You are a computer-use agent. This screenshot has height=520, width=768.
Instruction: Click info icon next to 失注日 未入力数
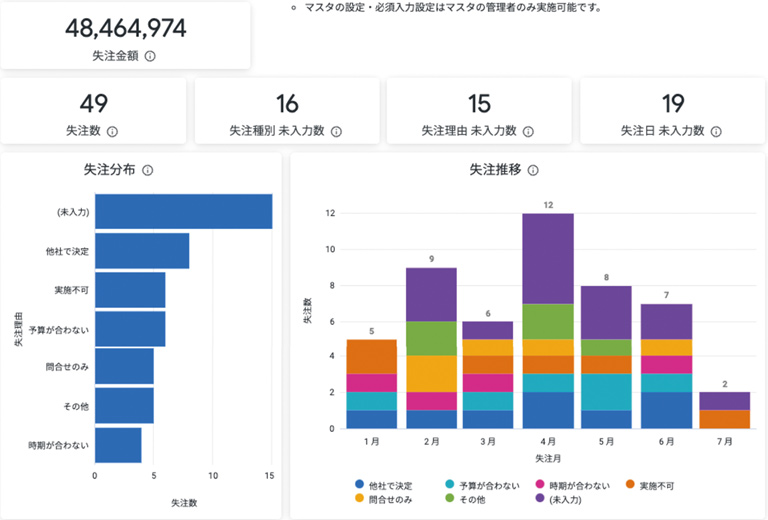(716, 131)
